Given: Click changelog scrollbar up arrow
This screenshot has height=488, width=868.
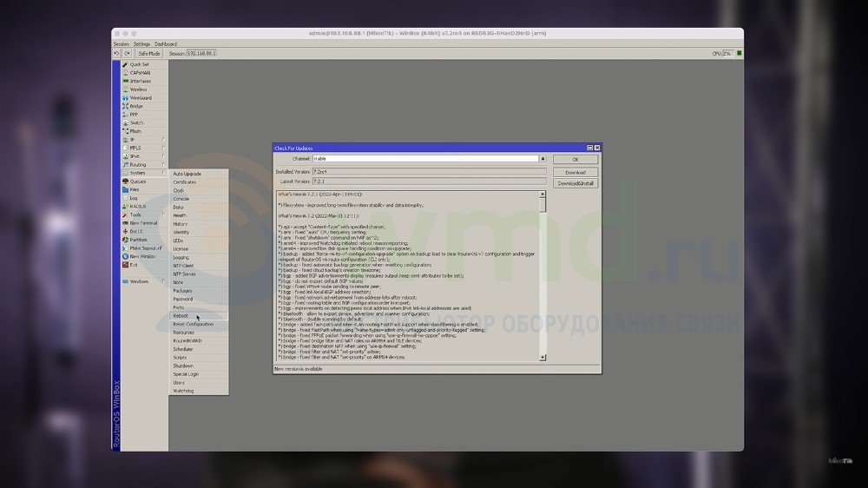Looking at the screenshot, I should pyautogui.click(x=542, y=195).
